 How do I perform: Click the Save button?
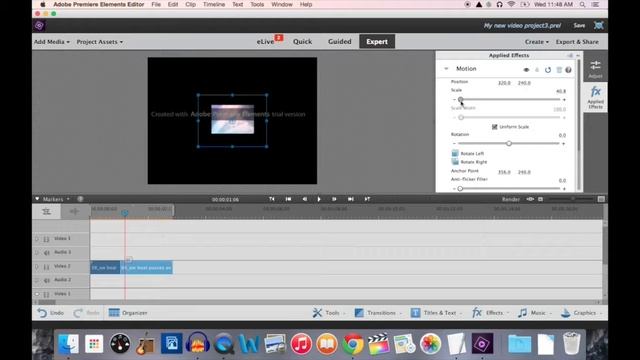pyautogui.click(x=579, y=25)
